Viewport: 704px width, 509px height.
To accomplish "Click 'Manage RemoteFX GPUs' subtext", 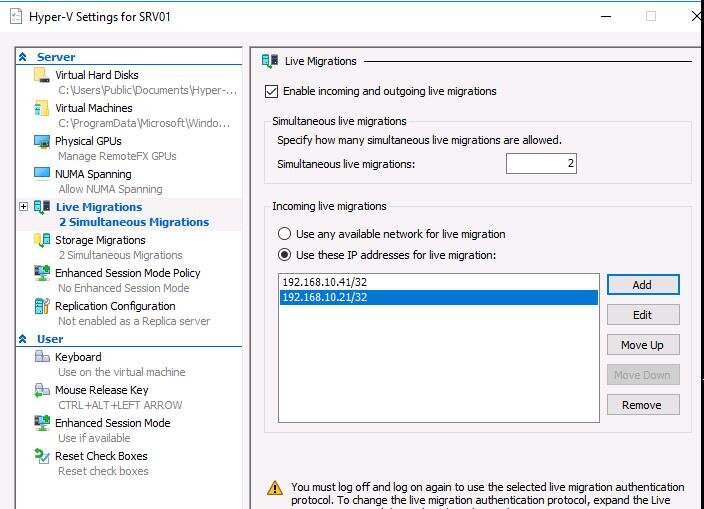I will pyautogui.click(x=117, y=156).
